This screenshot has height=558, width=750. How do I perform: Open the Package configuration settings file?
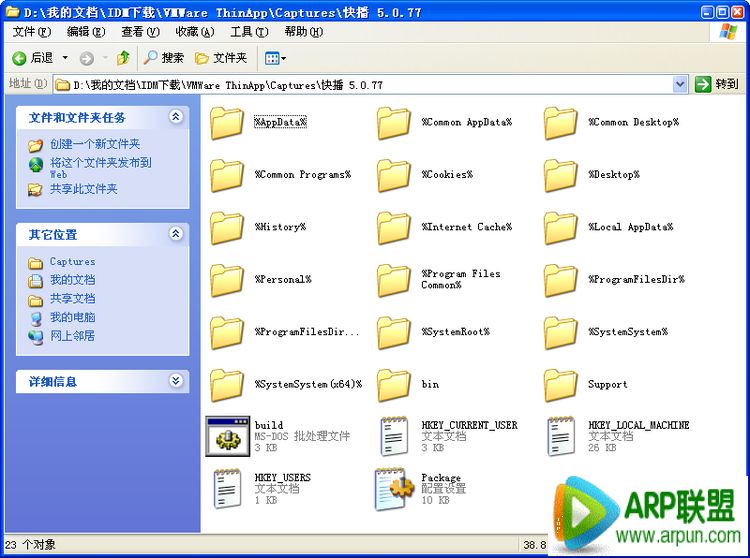394,488
